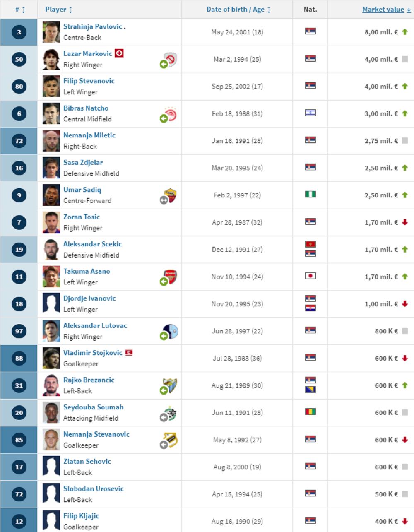
Task: Click the club crest in Nemanja Stevanovic's row
Action: tap(170, 440)
